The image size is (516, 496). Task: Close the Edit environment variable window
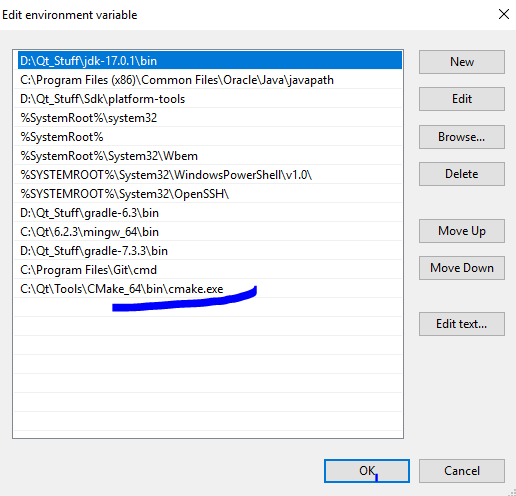(504, 14)
